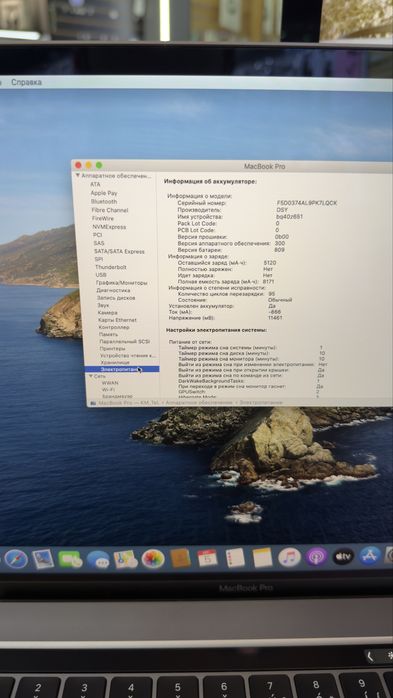Select Камера in the sidebar

[108, 313]
